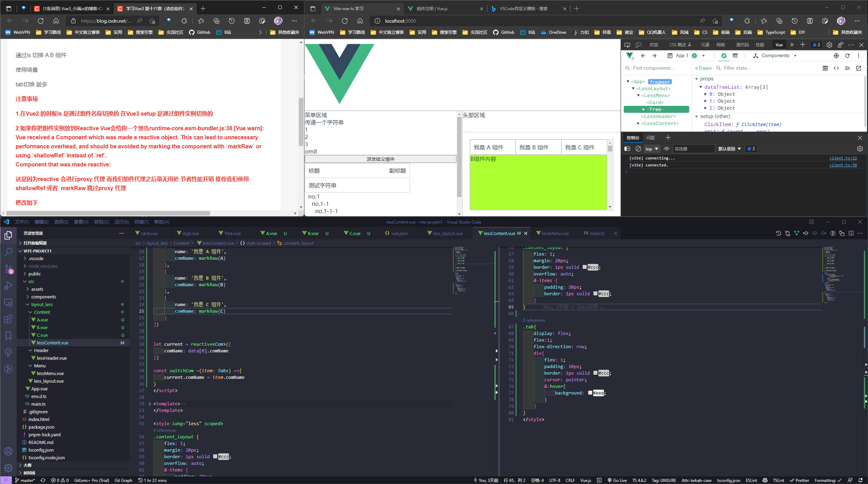Image resolution: width=868 pixels, height=484 pixels.
Task: Open VS Code Manage gear icon
Action: pyautogui.click(x=8, y=468)
